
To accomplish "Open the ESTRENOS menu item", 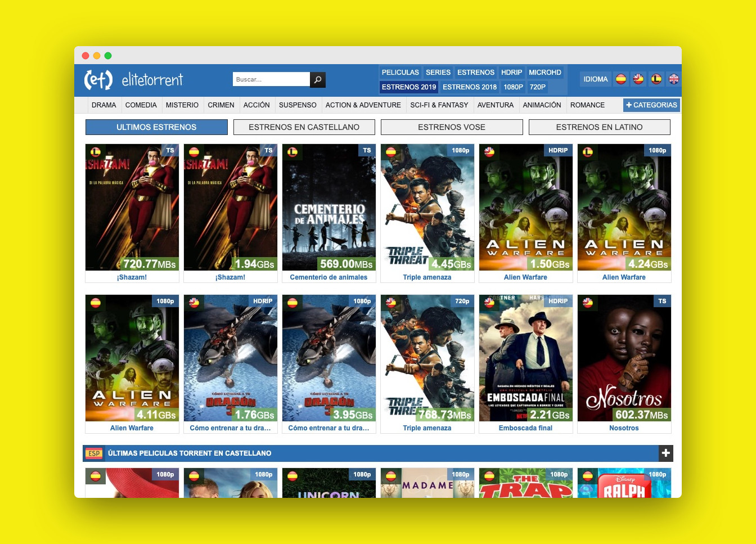I will (476, 73).
